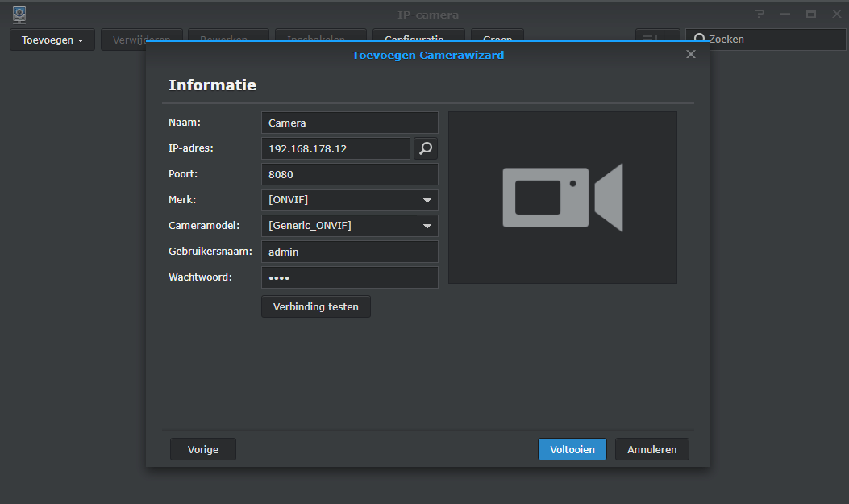
Task: Click Voltooien to finish the wizard
Action: point(572,449)
